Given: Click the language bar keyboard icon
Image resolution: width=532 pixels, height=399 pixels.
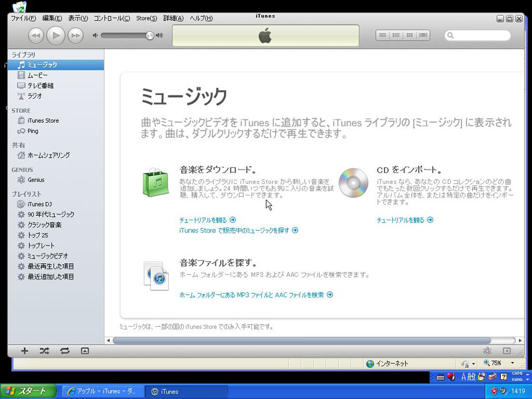Looking at the screenshot, I should tap(440, 377).
